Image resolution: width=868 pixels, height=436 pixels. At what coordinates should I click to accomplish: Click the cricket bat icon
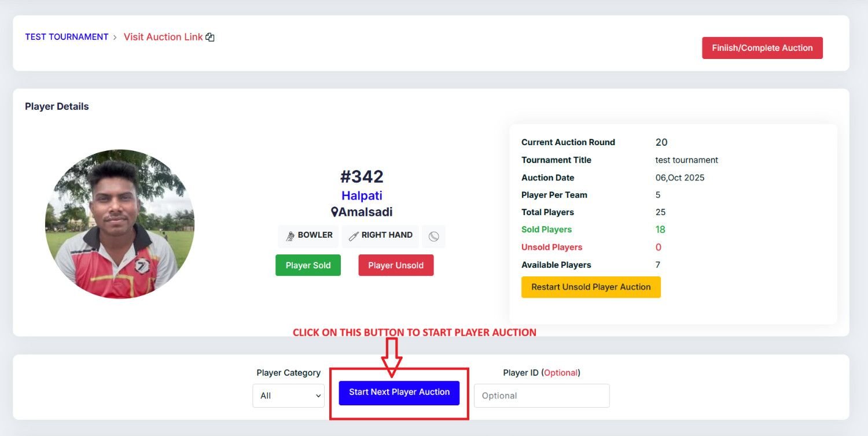click(353, 236)
